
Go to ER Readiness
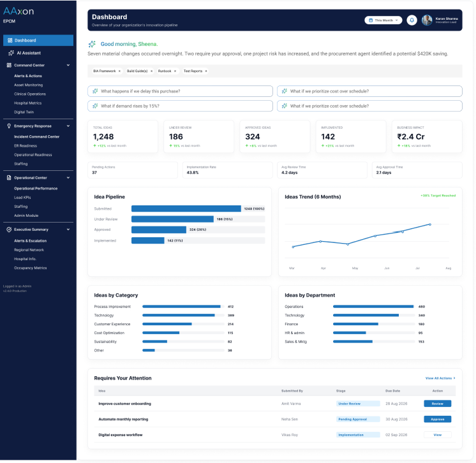pos(26,146)
